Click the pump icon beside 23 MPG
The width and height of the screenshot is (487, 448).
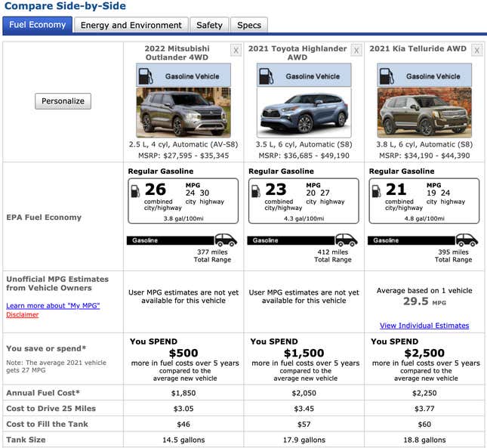[x=256, y=191]
